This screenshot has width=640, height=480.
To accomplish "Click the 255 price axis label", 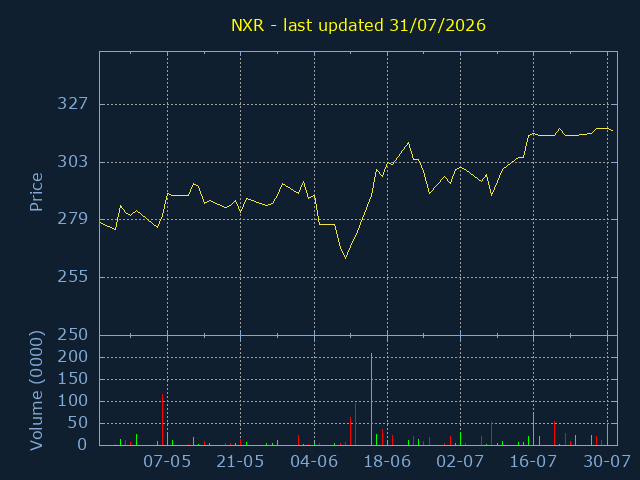I will pyautogui.click(x=73, y=277).
